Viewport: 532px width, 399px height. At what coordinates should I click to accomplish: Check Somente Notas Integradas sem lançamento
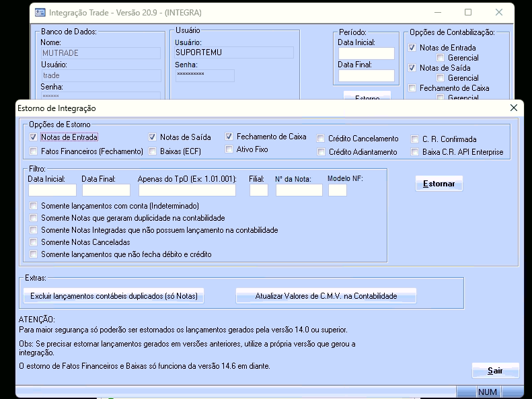tap(33, 230)
